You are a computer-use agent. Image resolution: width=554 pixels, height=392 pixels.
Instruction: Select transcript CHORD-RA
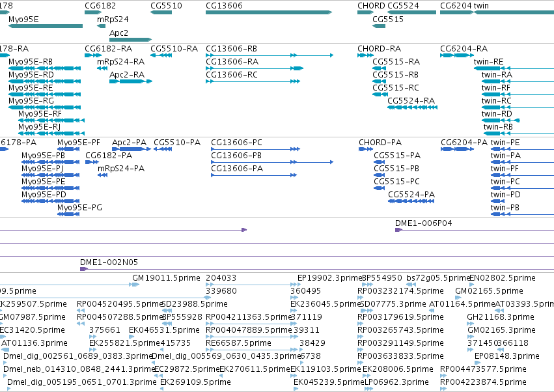pos(379,49)
